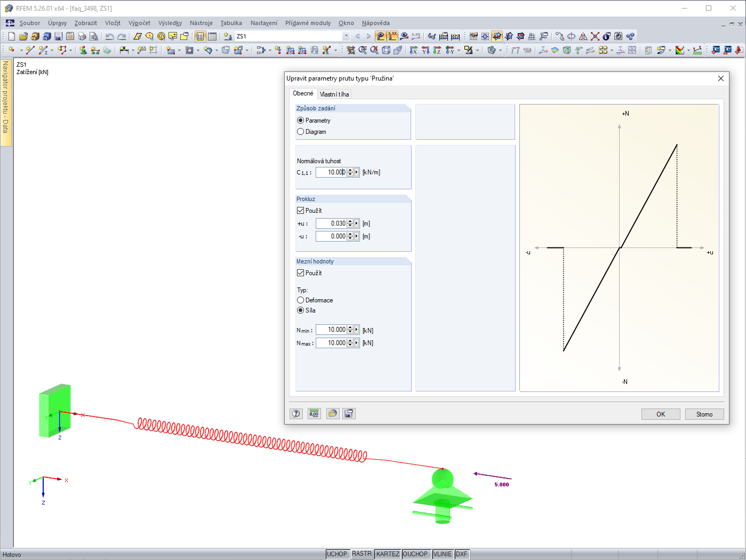
Task: Open the ZS1 load case dropdown
Action: point(346,36)
